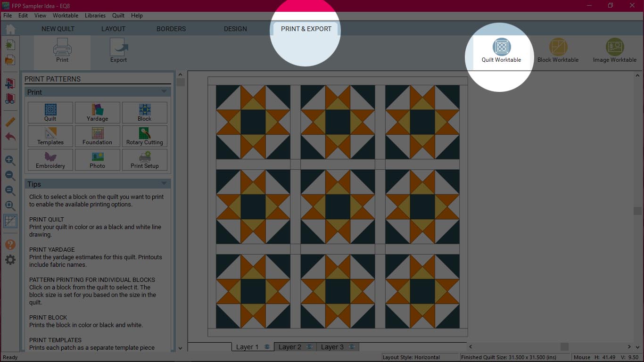Screen dimensions: 644x362
Task: Switch to the NEW QUILT tab
Action: 58,29
